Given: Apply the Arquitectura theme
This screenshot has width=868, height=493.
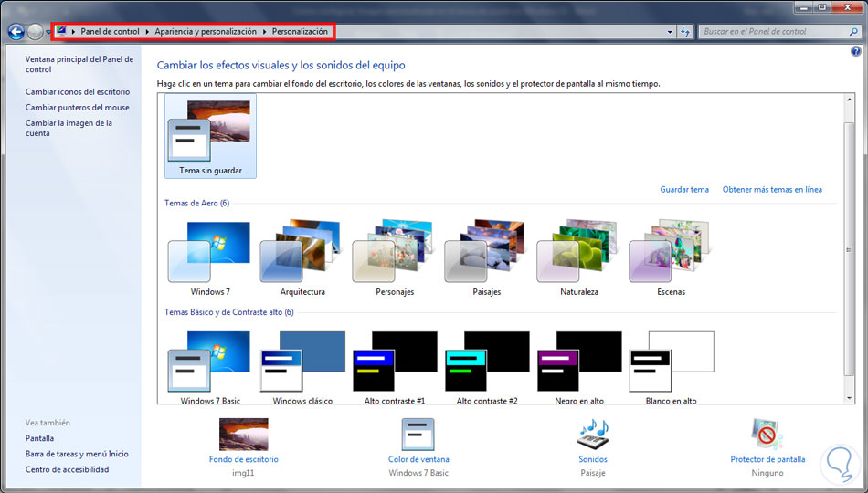Looking at the screenshot, I should click(302, 258).
